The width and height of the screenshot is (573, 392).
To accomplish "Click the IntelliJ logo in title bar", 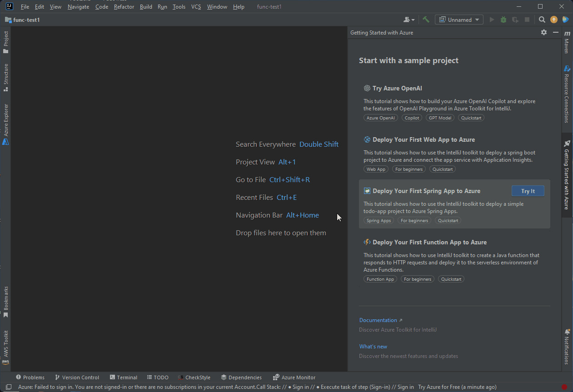I will click(10, 6).
